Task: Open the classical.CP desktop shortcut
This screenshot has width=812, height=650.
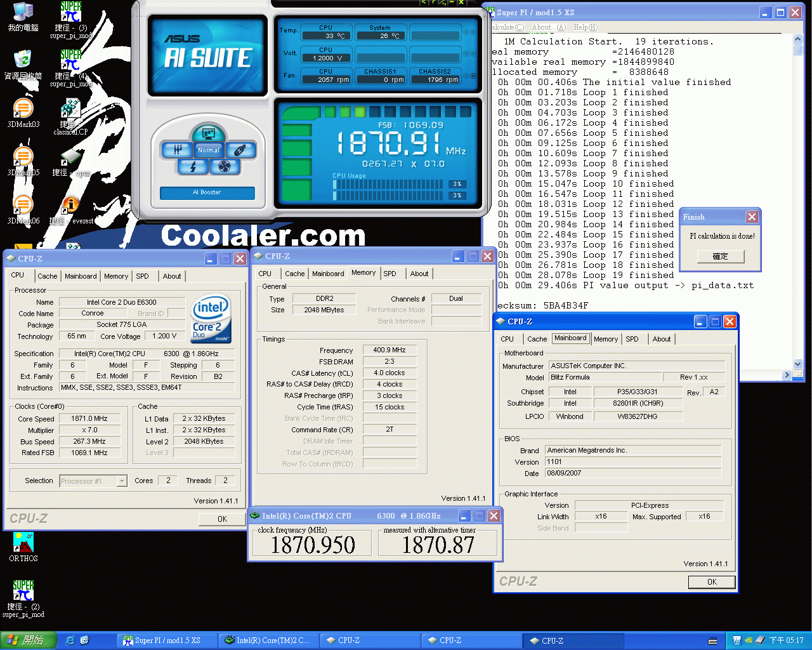Action: (x=70, y=116)
